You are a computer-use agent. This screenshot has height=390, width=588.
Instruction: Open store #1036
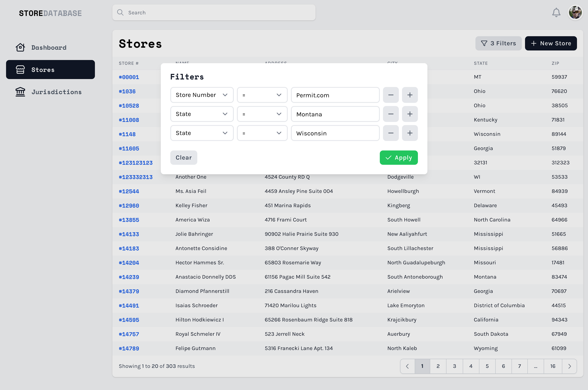(127, 91)
